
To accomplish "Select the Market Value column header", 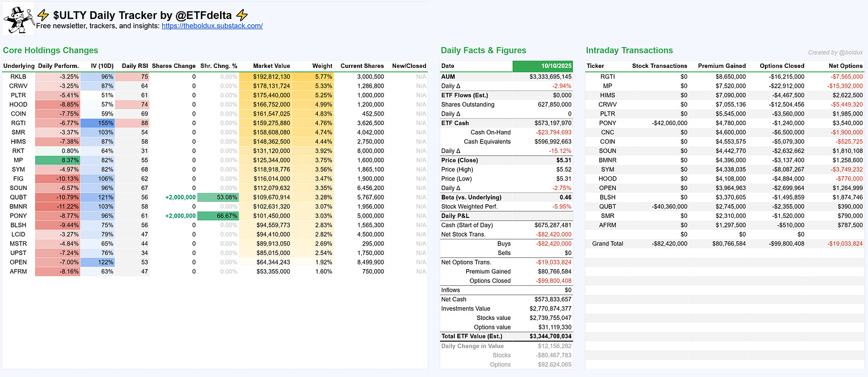I will [x=271, y=66].
